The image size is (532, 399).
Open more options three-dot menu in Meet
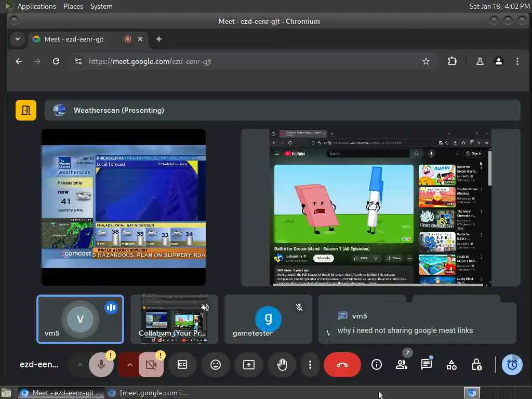pyautogui.click(x=310, y=365)
